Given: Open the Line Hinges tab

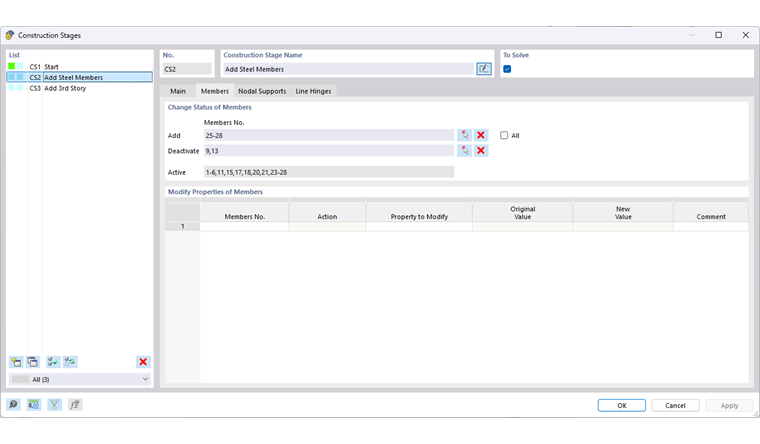Looking at the screenshot, I should click(x=313, y=91).
